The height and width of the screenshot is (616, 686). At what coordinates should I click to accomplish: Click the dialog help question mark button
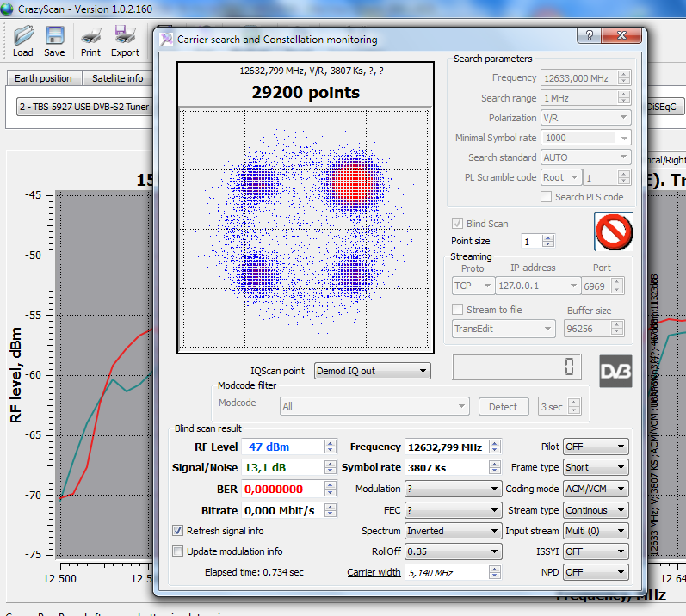589,35
